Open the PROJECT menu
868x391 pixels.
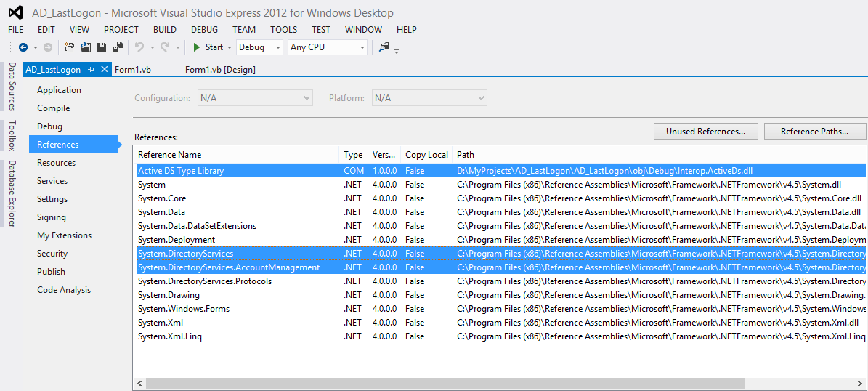pos(121,30)
